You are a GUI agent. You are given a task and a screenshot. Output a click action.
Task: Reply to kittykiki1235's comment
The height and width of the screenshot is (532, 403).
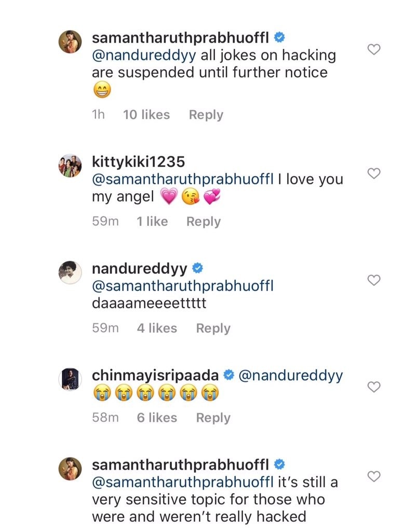click(204, 221)
